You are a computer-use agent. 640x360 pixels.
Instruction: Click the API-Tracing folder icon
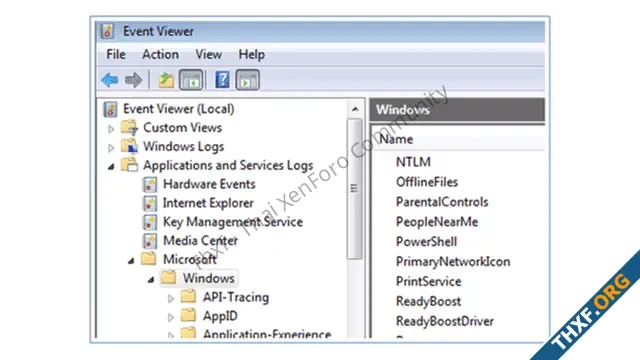(x=188, y=296)
